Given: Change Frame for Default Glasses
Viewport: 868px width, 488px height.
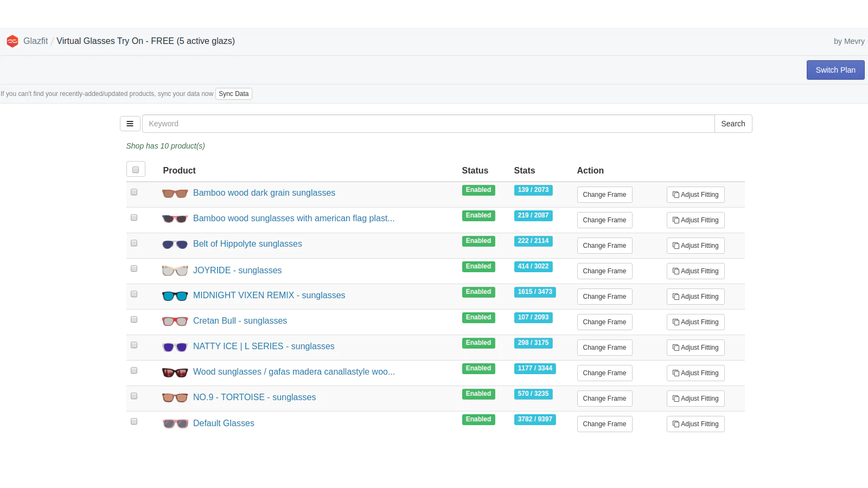Looking at the screenshot, I should tap(604, 424).
